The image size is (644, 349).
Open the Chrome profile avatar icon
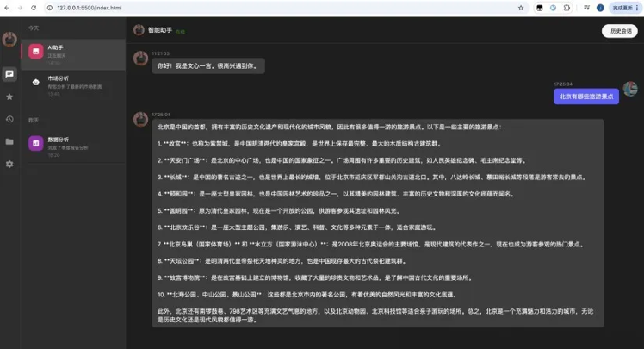pyautogui.click(x=598, y=7)
